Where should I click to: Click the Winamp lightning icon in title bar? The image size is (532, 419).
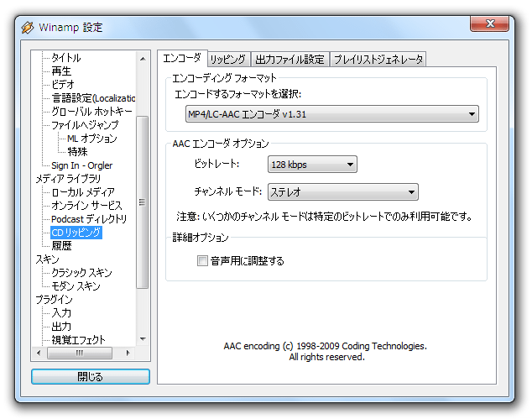point(28,28)
